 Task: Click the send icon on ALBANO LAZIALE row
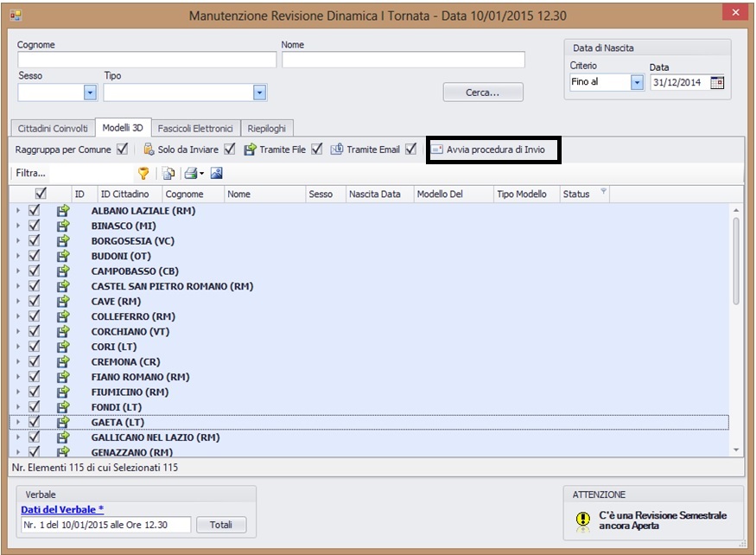[63, 210]
